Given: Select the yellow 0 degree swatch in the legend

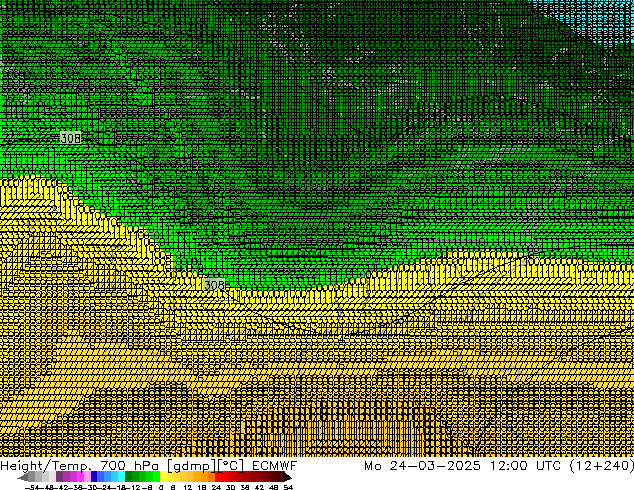Looking at the screenshot, I should click(x=163, y=476).
